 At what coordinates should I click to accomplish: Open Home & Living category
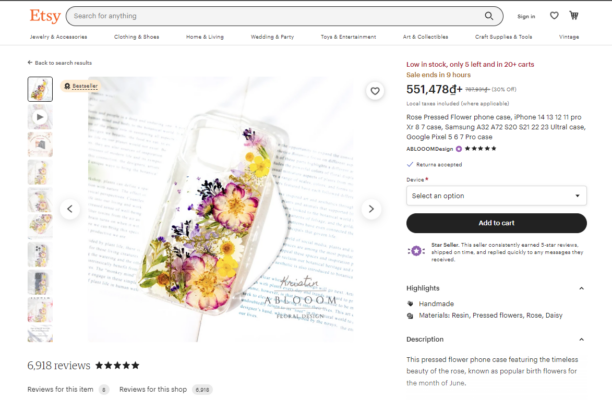(x=205, y=37)
